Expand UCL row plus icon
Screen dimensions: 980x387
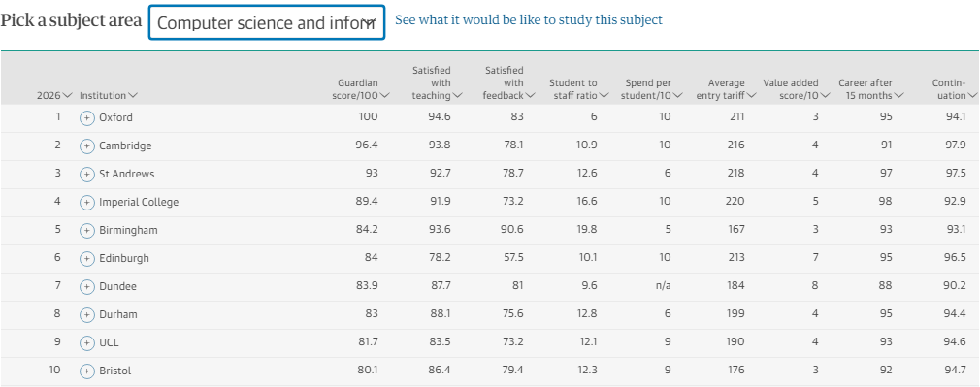pyautogui.click(x=87, y=342)
